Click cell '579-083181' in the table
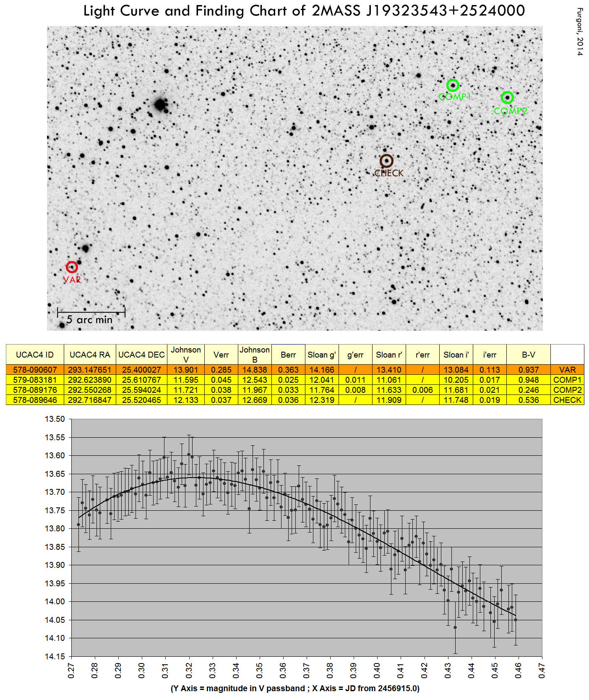 (35, 380)
